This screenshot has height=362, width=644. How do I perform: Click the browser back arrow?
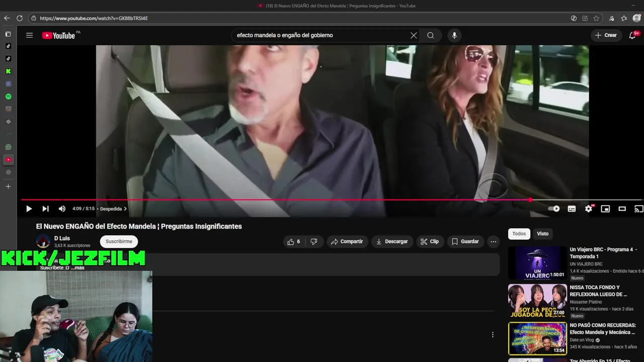coord(7,18)
